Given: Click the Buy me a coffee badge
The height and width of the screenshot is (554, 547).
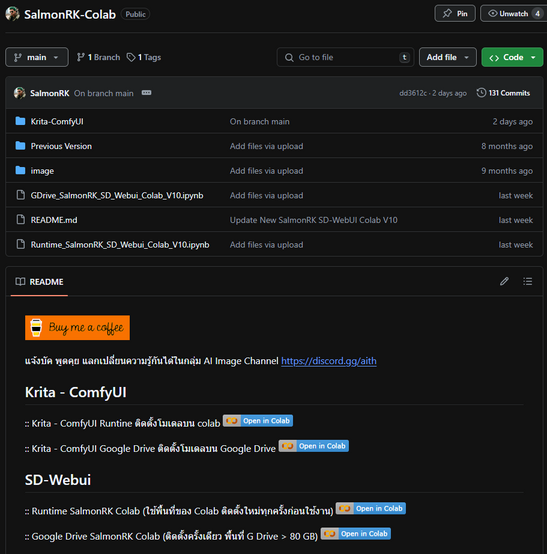Looking at the screenshot, I should pyautogui.click(x=77, y=328).
